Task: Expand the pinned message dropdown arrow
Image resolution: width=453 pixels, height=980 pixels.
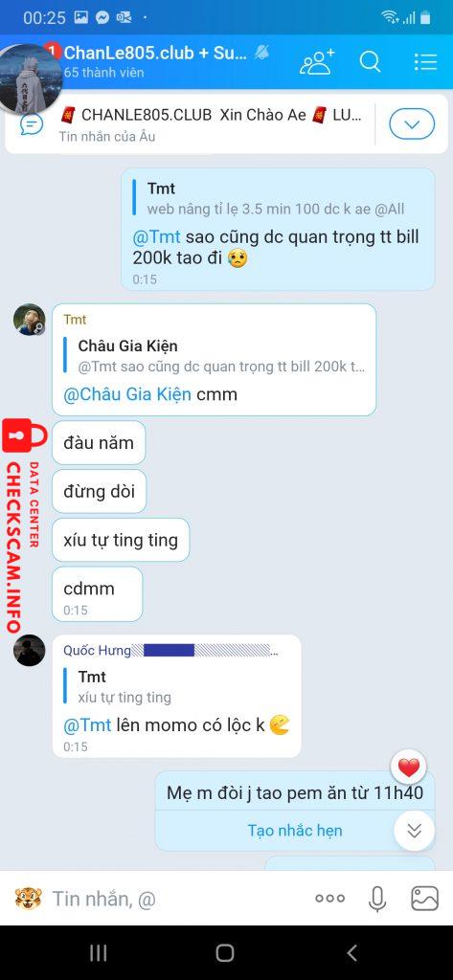Action: pos(412,123)
